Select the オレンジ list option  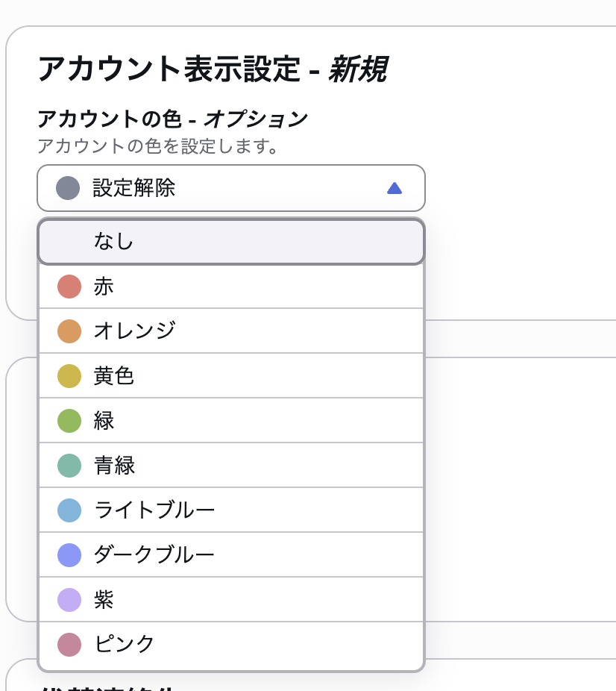(231, 331)
